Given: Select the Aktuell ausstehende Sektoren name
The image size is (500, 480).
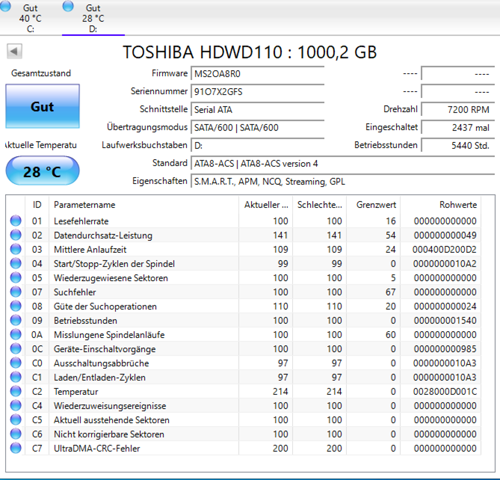Looking at the screenshot, I should (x=111, y=420).
